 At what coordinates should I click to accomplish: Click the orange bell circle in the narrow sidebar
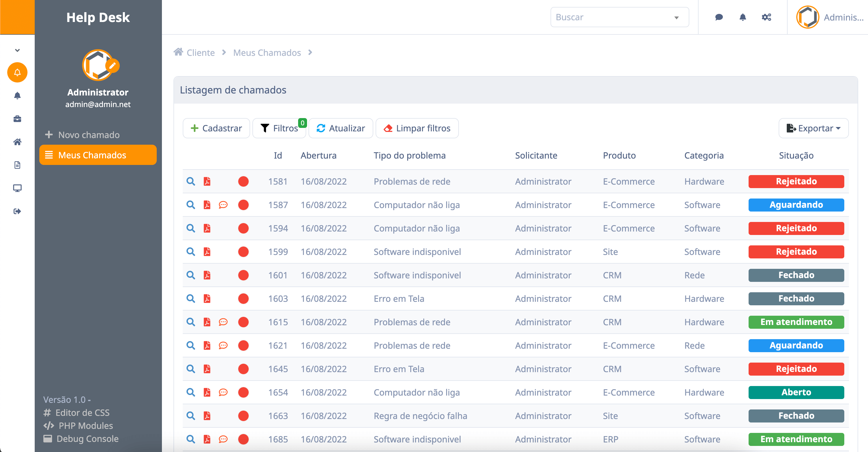[x=17, y=72]
